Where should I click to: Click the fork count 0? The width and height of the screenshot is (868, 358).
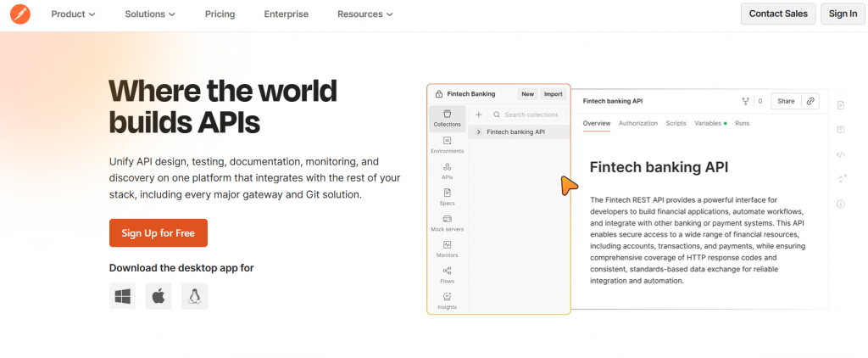click(x=760, y=102)
